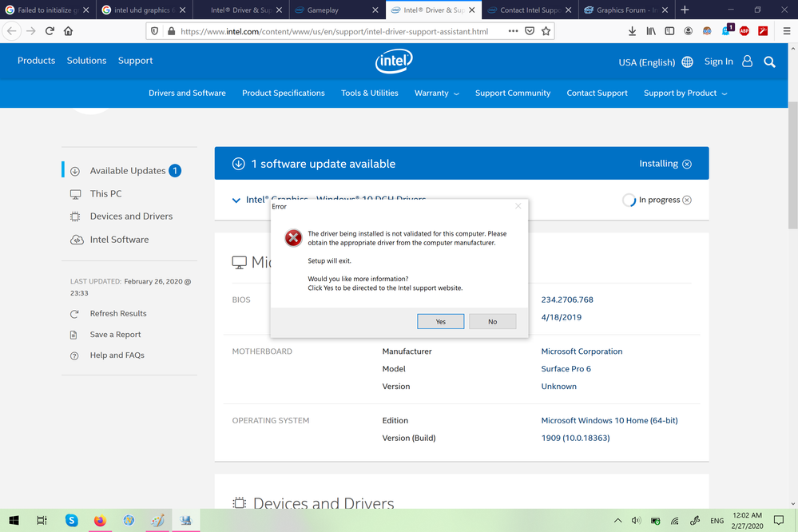Close the active Intel Driver & Support tab
Viewport: 798px width, 532px height.
(x=472, y=10)
